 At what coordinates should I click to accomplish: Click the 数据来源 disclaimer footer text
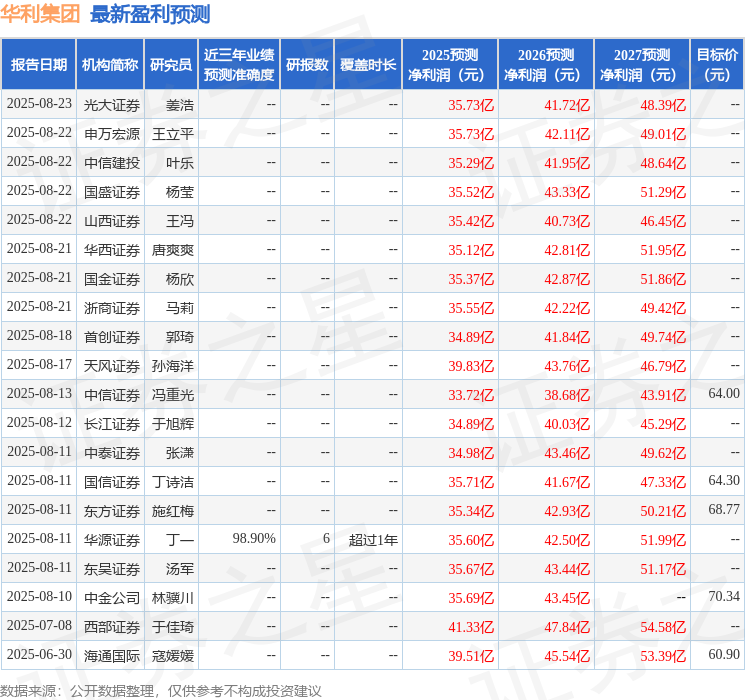click(x=161, y=691)
